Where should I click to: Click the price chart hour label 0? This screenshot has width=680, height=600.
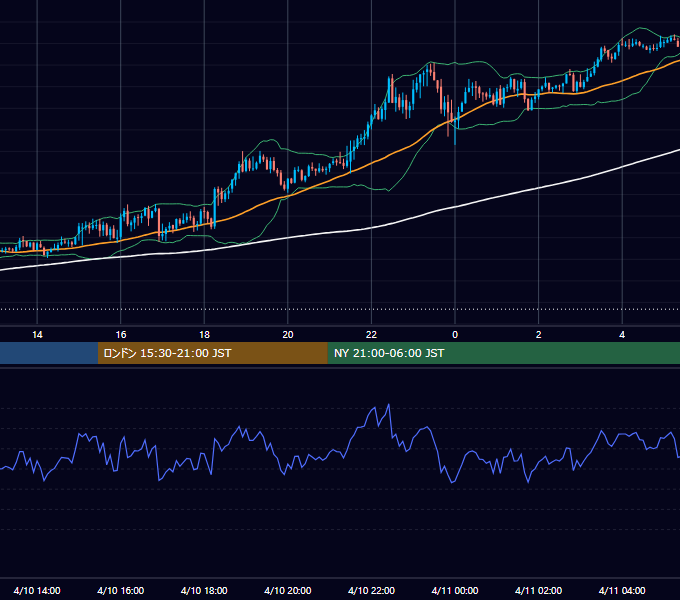[x=455, y=335]
